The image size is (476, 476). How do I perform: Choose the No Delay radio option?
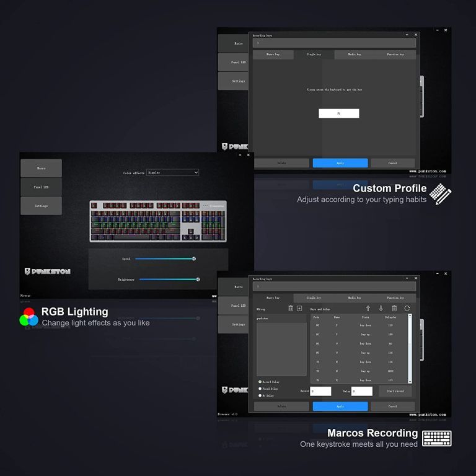[260, 395]
